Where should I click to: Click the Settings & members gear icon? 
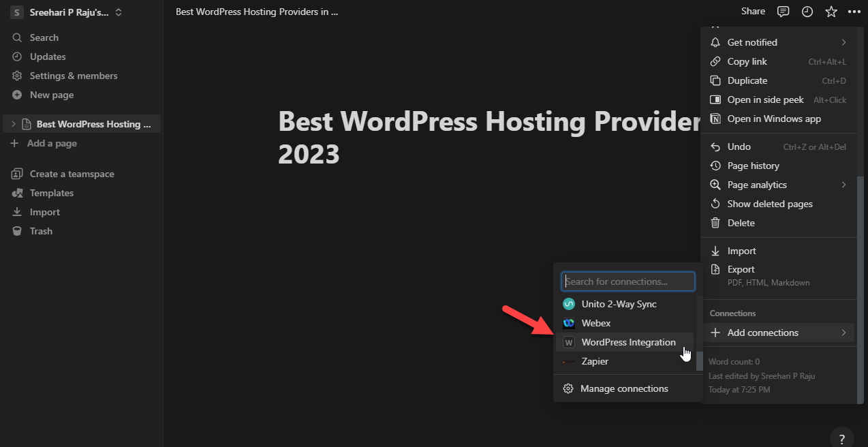point(17,76)
